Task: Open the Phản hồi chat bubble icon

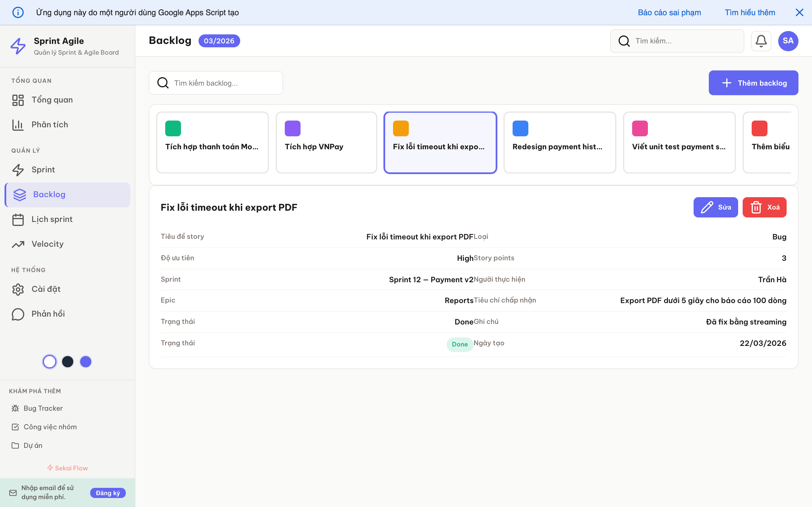Action: [x=18, y=314]
